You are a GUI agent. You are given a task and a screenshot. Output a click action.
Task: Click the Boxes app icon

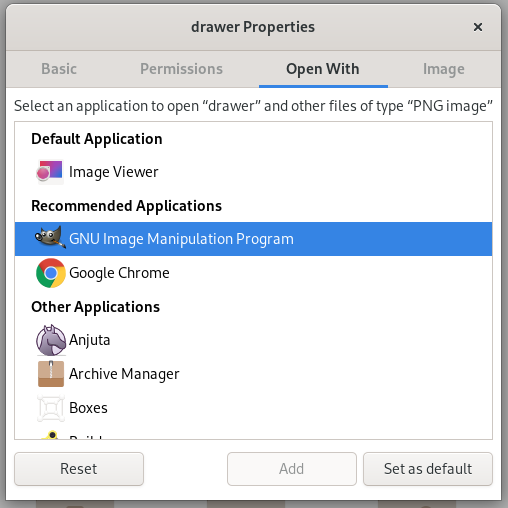pyautogui.click(x=51, y=408)
